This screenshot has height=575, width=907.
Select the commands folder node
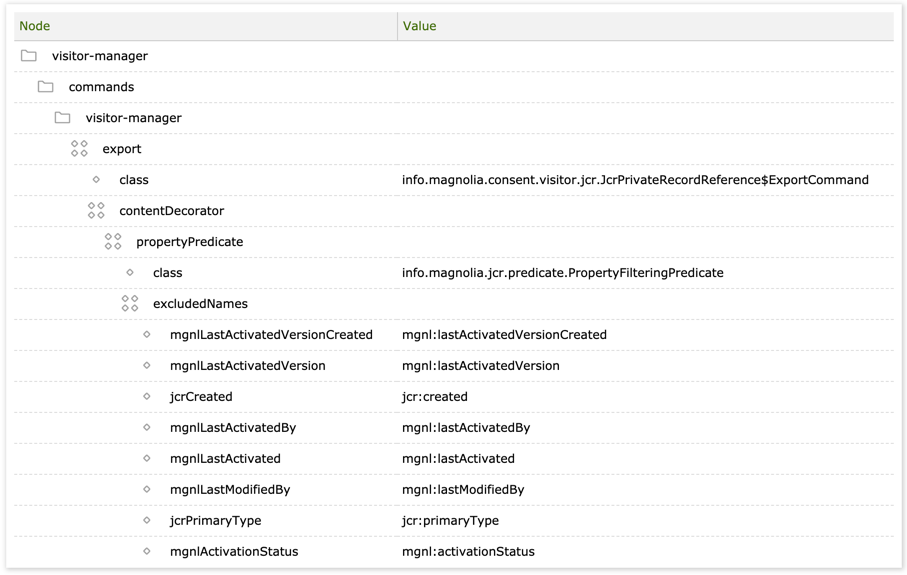(101, 87)
